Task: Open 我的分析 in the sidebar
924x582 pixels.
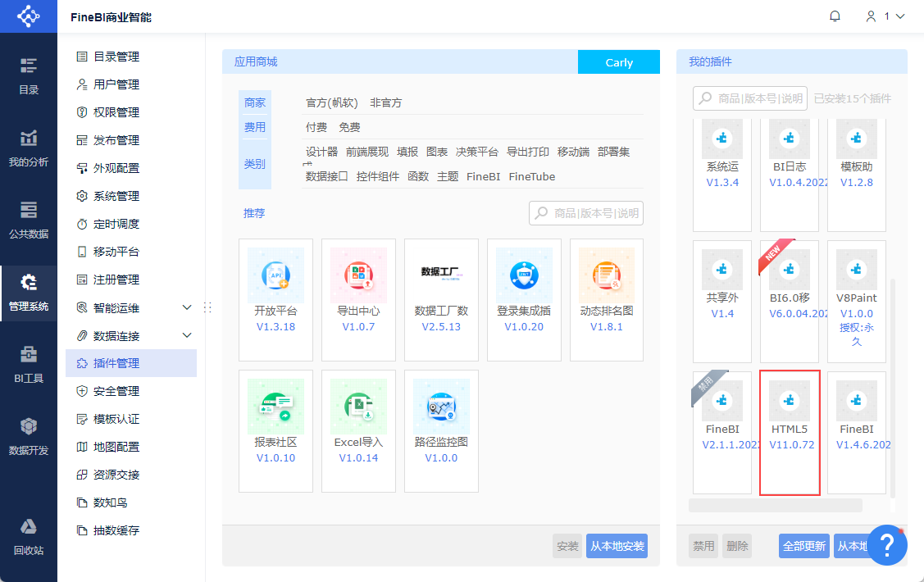Action: click(x=28, y=148)
